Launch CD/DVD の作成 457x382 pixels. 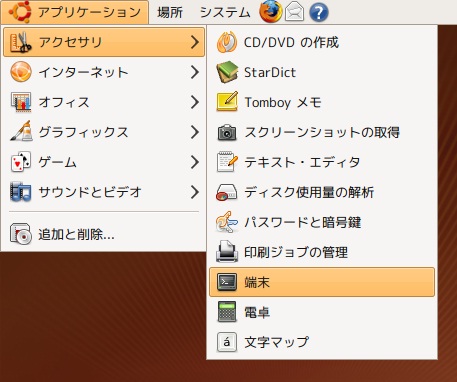click(x=322, y=42)
